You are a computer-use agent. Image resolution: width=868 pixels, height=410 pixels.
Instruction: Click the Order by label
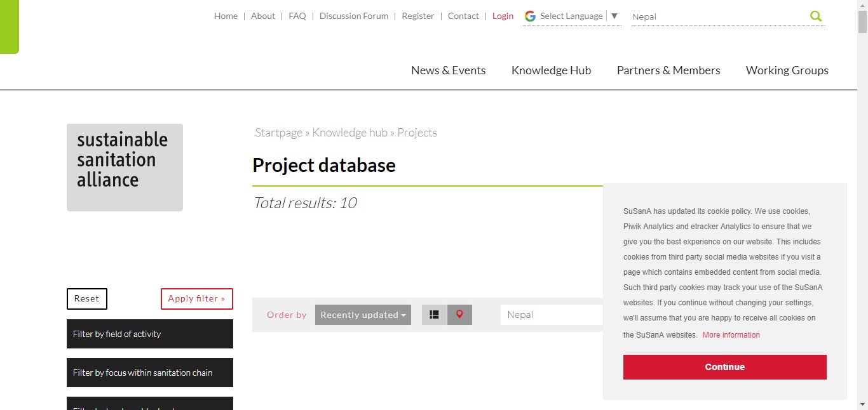[x=287, y=315]
